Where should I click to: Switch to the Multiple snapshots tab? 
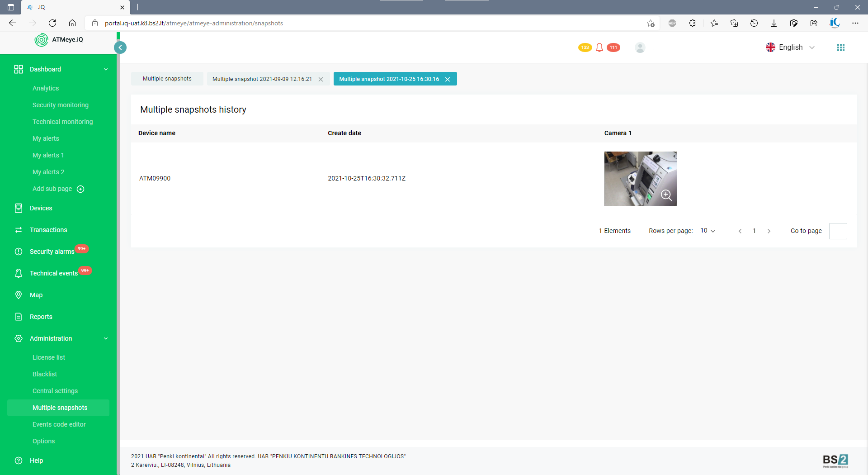click(167, 79)
